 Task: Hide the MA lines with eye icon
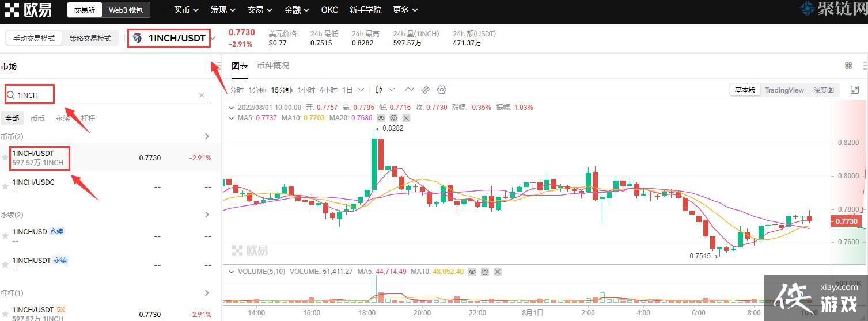[x=381, y=118]
